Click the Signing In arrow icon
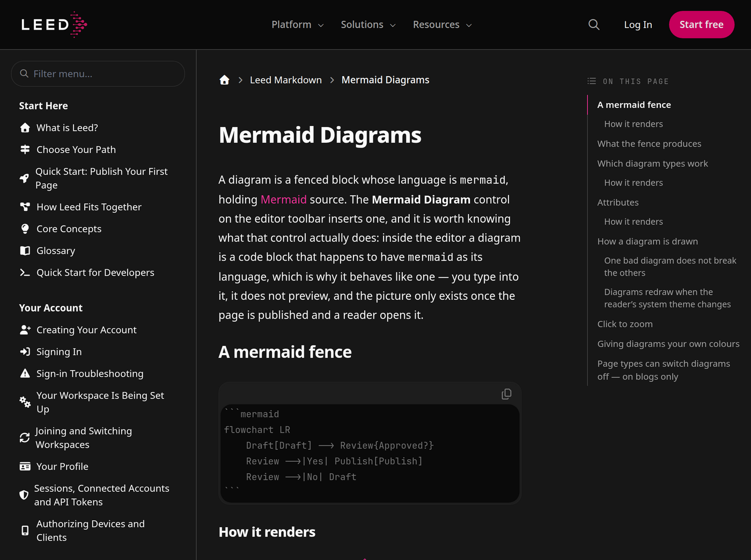751x560 pixels. (25, 352)
